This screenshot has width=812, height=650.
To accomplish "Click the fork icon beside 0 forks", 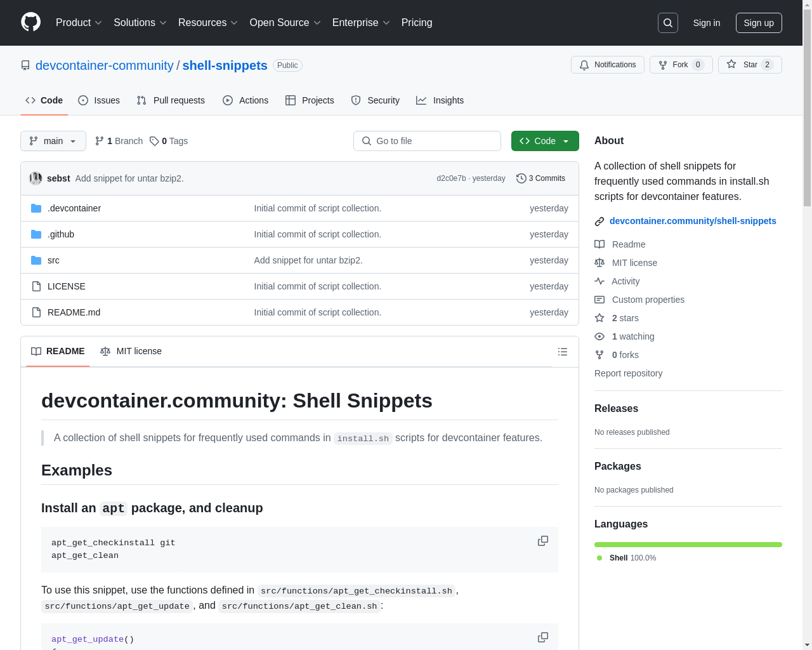I will click(x=599, y=355).
